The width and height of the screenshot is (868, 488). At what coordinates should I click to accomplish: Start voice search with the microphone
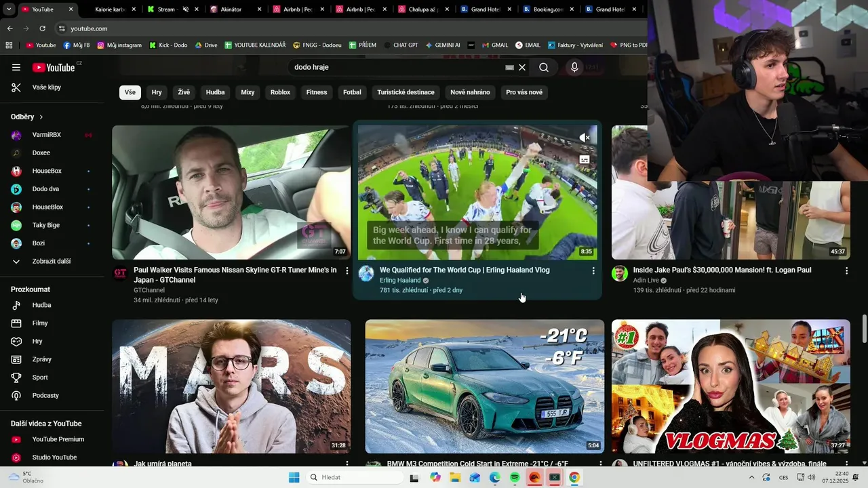click(574, 67)
